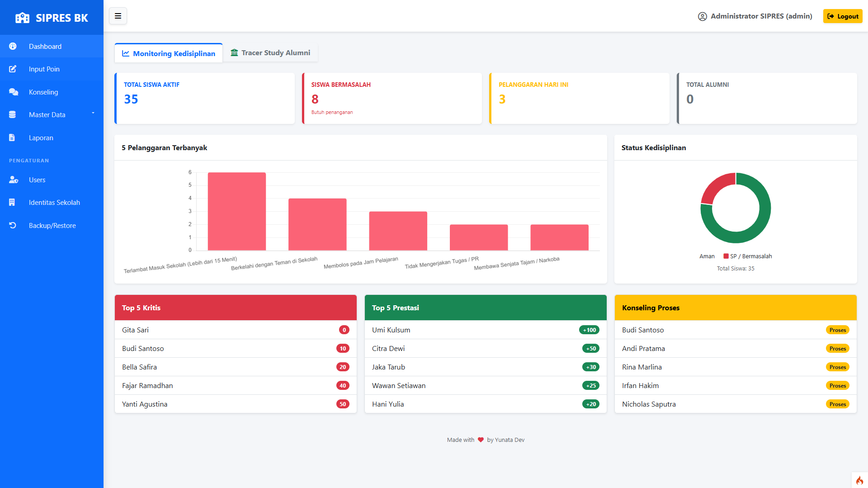This screenshot has height=488, width=868.
Task: Click the flame debug icon at bottom corner
Action: pos(859,480)
